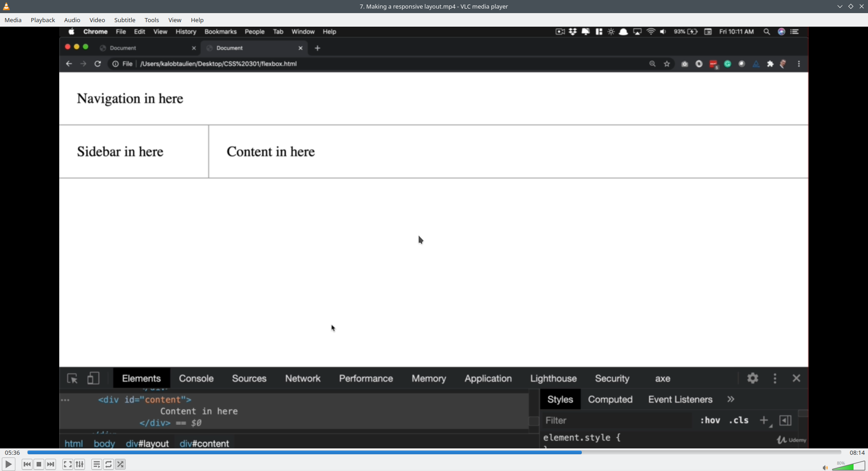The height and width of the screenshot is (471, 868).
Task: Toggle elapsed time display 05:36
Action: [13, 452]
